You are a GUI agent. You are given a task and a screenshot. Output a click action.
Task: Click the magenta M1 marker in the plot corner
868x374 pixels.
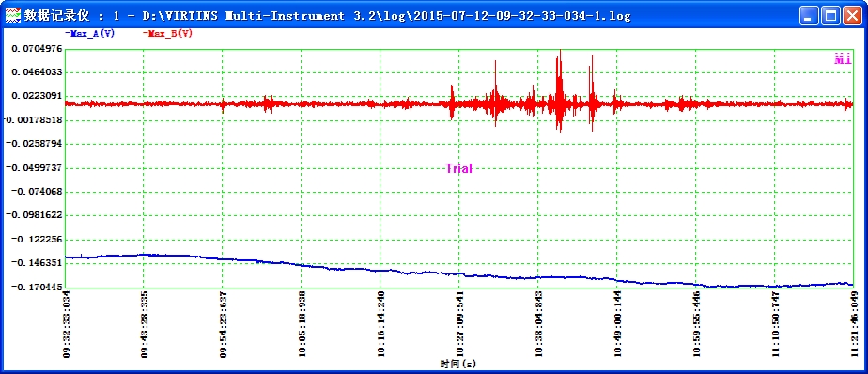coord(843,59)
